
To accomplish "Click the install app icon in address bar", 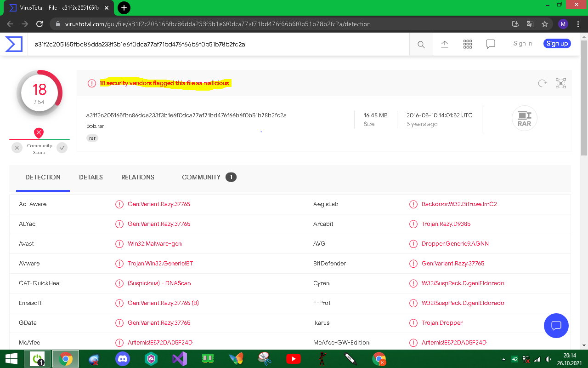I will point(515,24).
